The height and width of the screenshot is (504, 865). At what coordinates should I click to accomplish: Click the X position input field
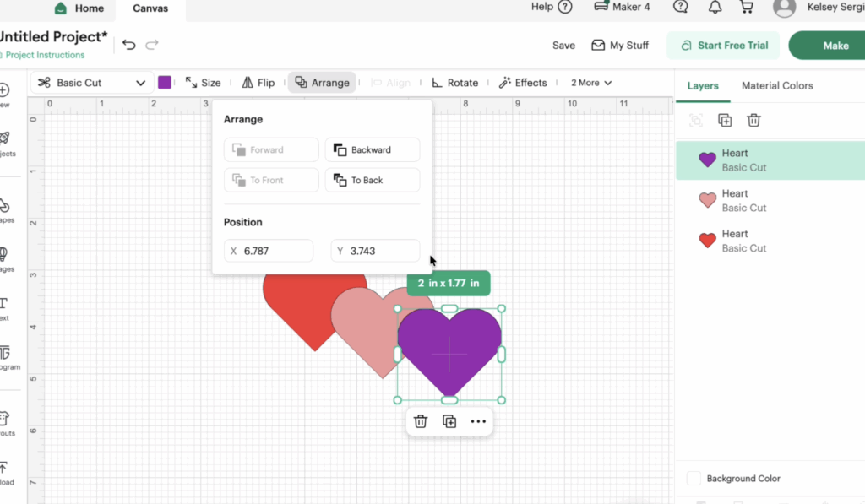coord(269,251)
